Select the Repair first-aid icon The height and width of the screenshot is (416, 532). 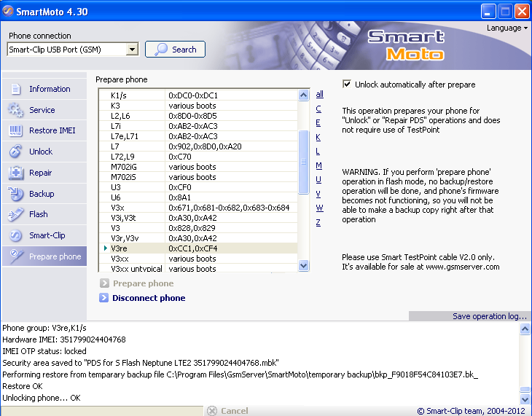click(15, 173)
